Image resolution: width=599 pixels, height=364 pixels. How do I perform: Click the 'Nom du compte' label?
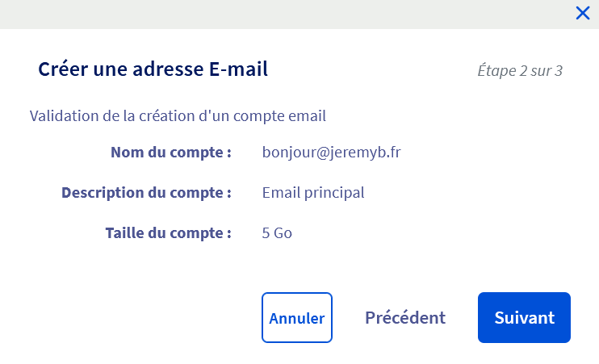[x=171, y=152]
